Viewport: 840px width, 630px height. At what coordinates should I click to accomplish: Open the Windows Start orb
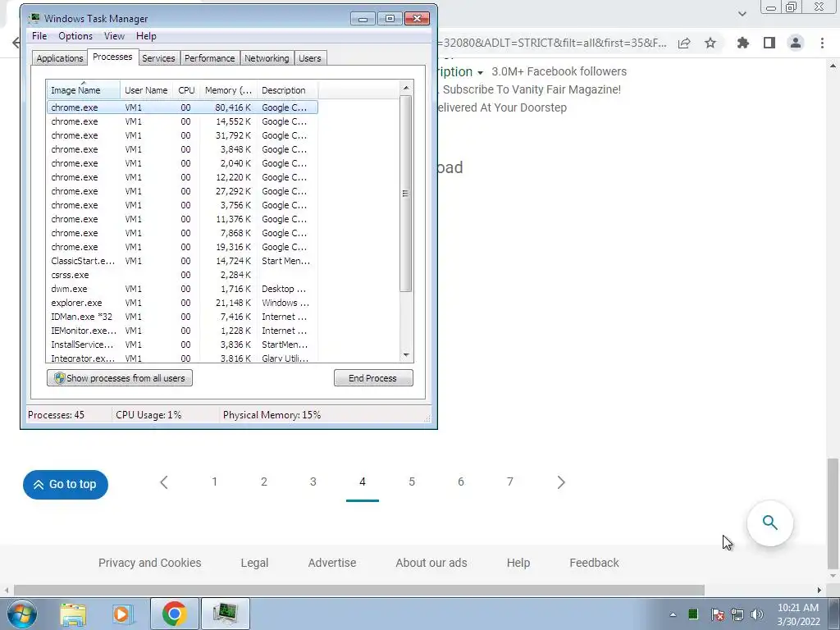coord(21,614)
